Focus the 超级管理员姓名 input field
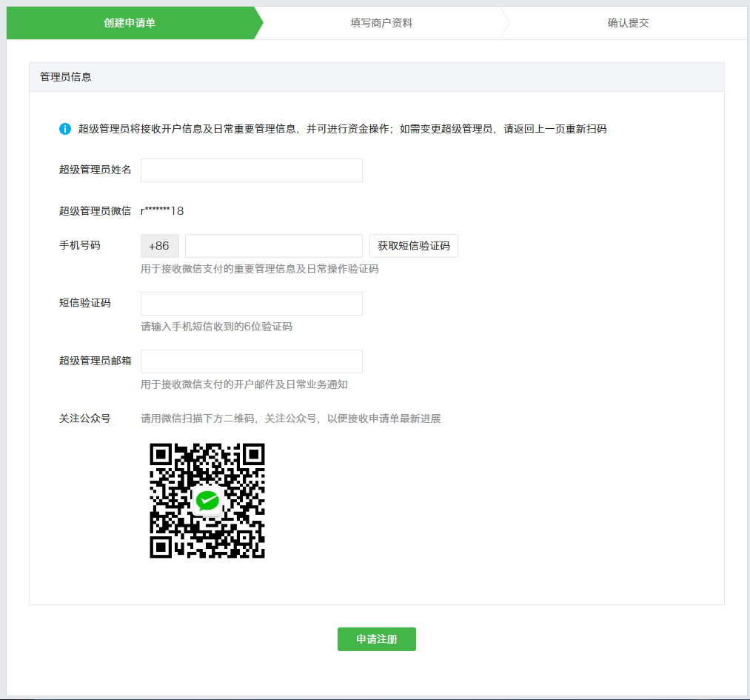 coord(252,170)
